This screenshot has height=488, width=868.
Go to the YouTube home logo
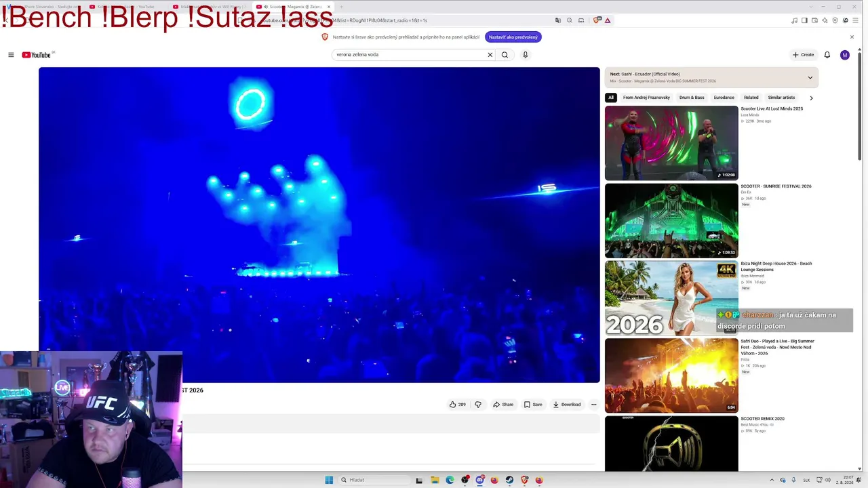37,55
